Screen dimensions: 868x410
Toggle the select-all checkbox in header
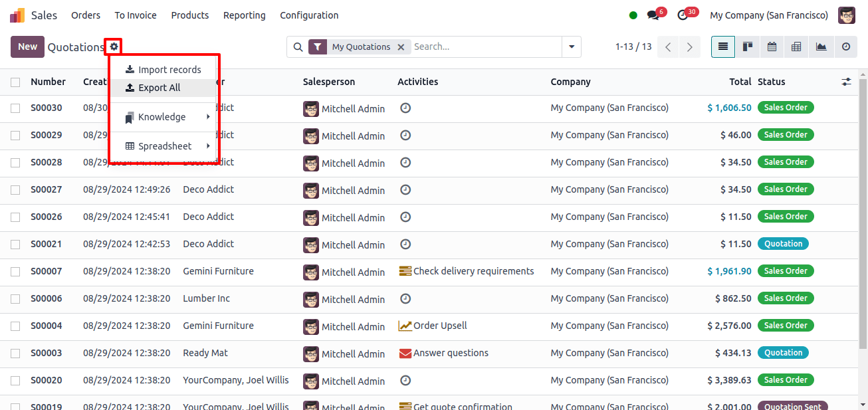point(15,82)
